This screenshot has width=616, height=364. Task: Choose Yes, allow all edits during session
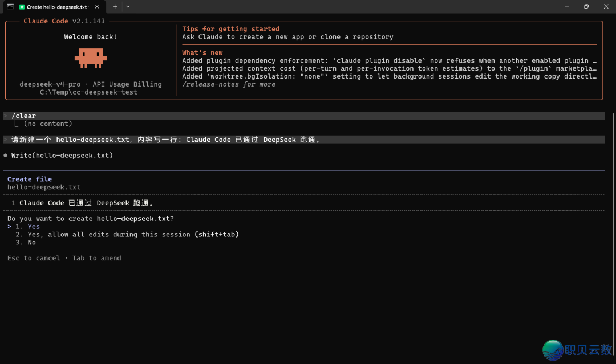127,235
